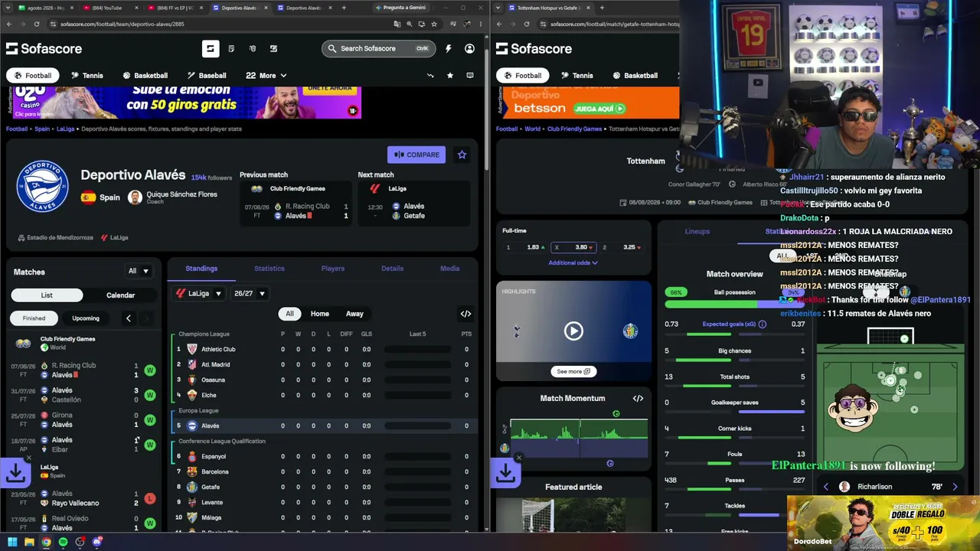Screen dimensions: 980x551
Task: Show Finished matches
Action: coord(34,318)
